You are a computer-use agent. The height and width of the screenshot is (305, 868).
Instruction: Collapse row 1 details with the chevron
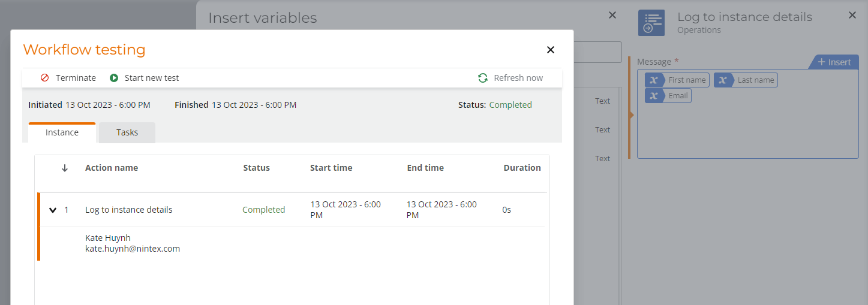pos(53,210)
